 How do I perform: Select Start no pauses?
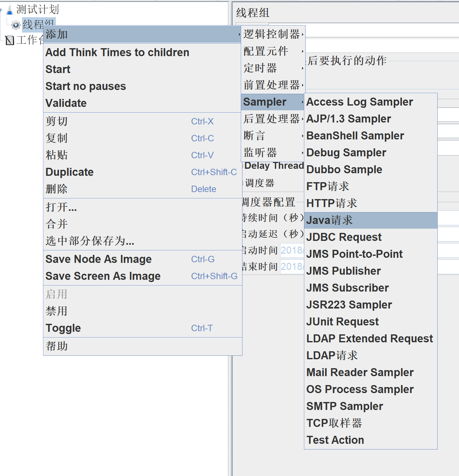point(142,86)
